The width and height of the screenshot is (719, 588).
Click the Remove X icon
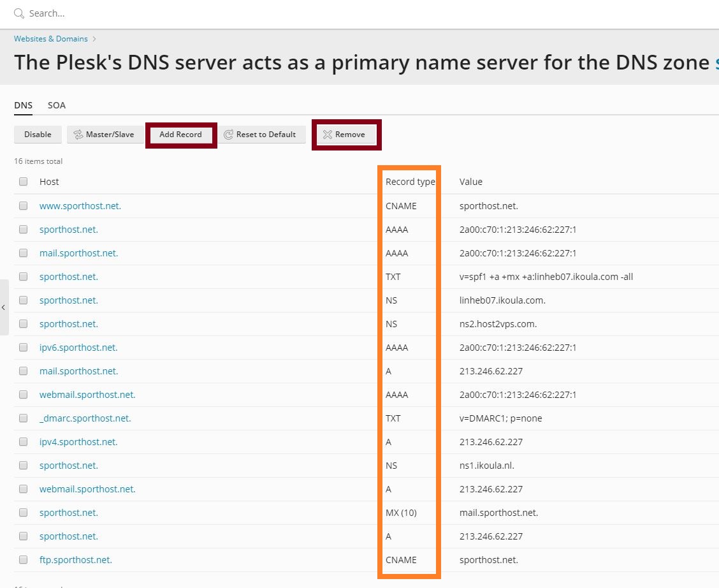(328, 135)
